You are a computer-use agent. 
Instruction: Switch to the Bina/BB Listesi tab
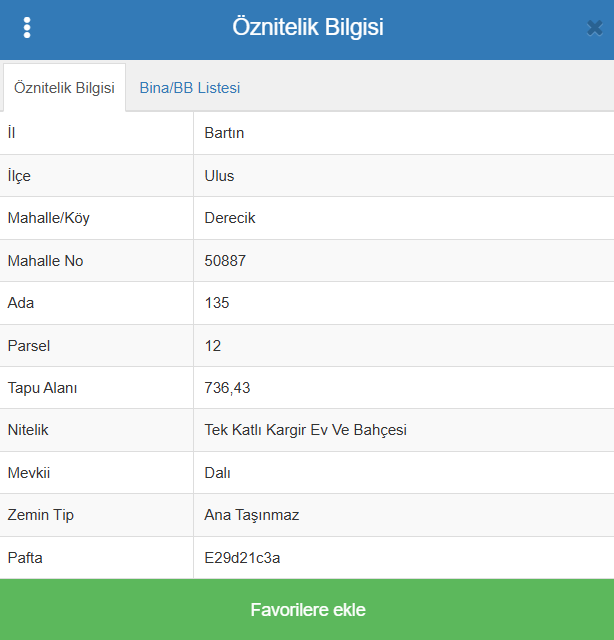tap(190, 88)
